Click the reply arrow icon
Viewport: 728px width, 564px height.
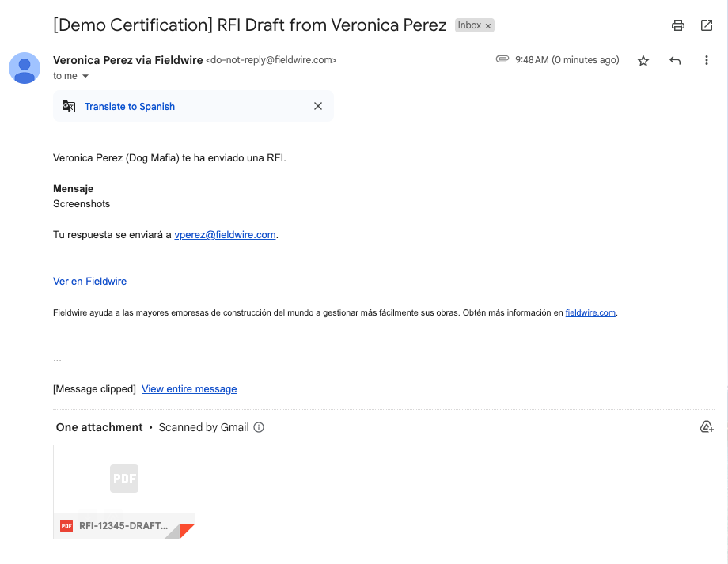point(675,61)
